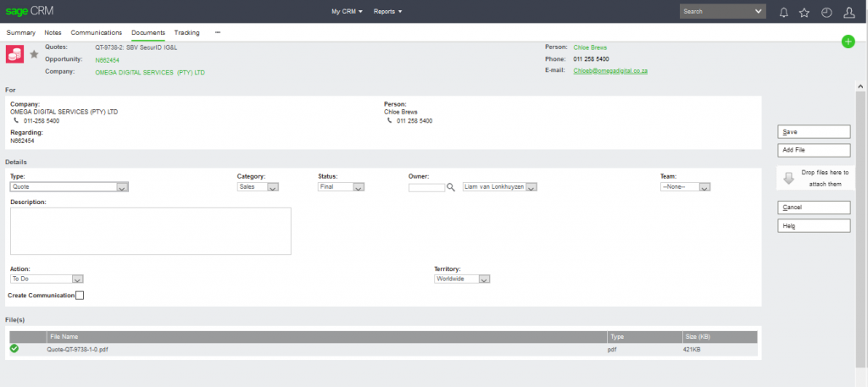Open the user profile icon
Screen dimensions: 868x387
pyautogui.click(x=849, y=12)
